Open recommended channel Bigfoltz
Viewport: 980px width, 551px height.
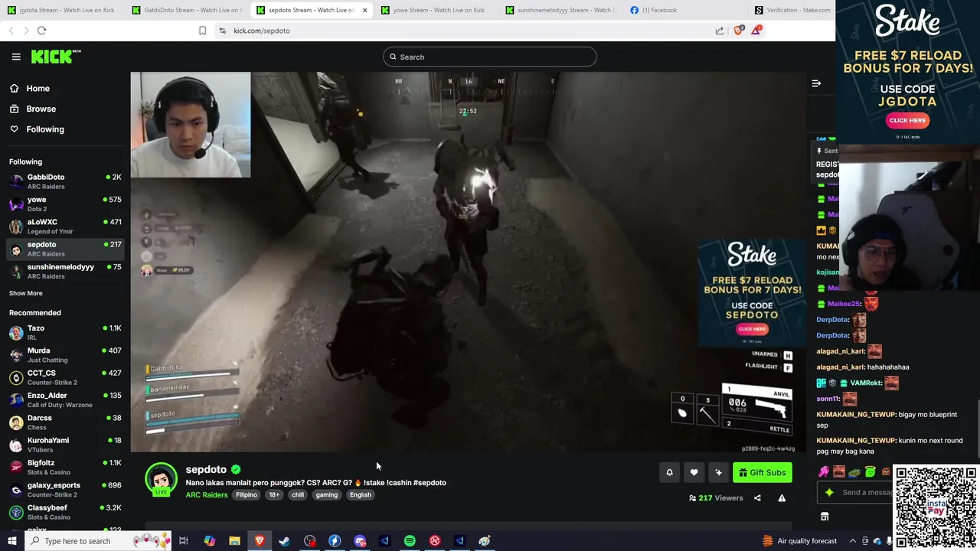[x=65, y=467]
